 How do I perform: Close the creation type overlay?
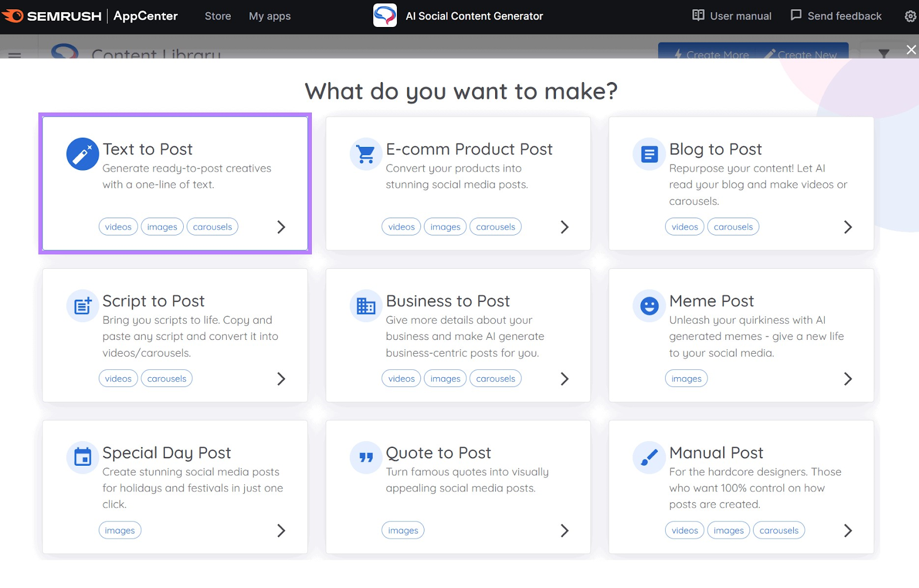tap(911, 49)
